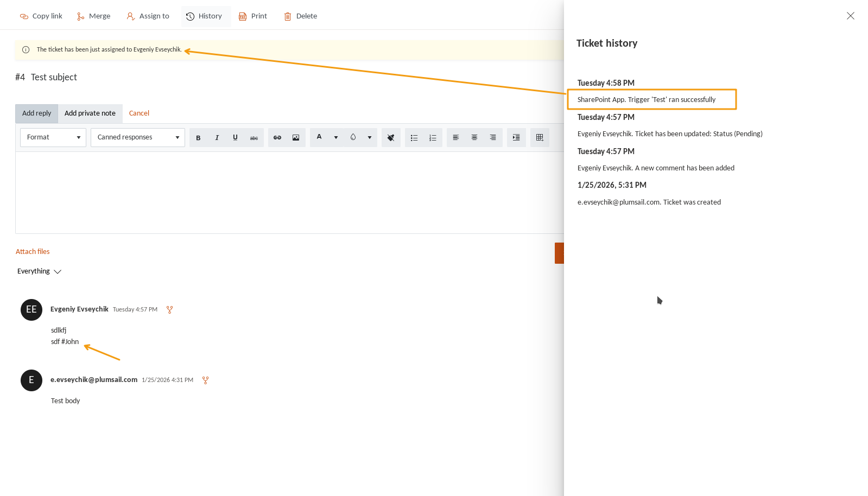Click the Attach files link

[x=33, y=252]
